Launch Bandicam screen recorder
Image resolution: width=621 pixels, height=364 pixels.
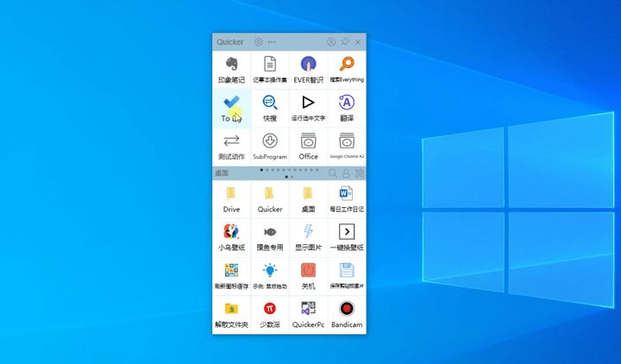point(347,315)
